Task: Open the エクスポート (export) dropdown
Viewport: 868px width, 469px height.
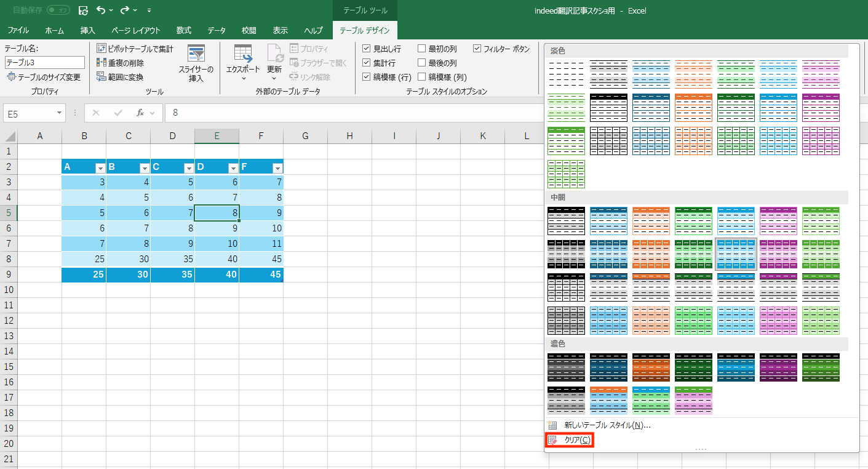Action: pos(243,63)
